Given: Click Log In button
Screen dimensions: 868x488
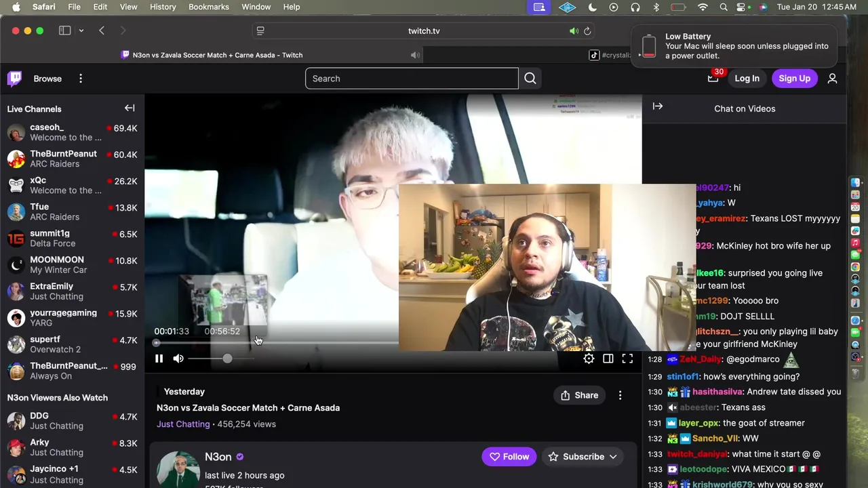Looking at the screenshot, I should point(747,79).
